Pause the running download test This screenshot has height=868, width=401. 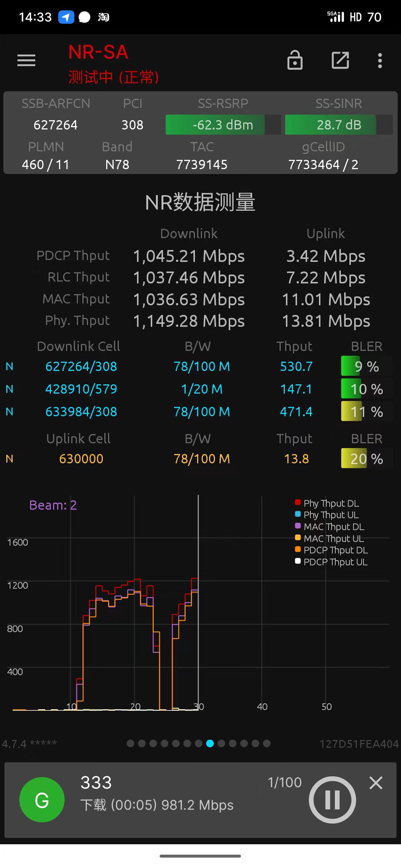[x=332, y=799]
